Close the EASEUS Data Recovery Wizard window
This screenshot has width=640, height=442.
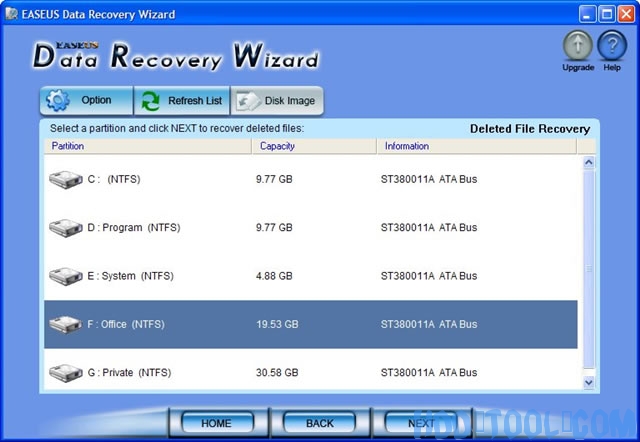tap(626, 14)
